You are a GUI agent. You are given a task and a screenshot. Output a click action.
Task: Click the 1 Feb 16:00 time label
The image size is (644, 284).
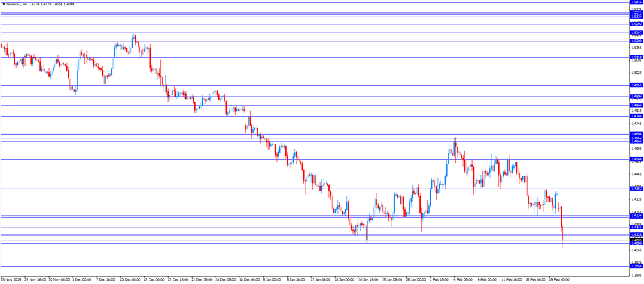coord(439,280)
